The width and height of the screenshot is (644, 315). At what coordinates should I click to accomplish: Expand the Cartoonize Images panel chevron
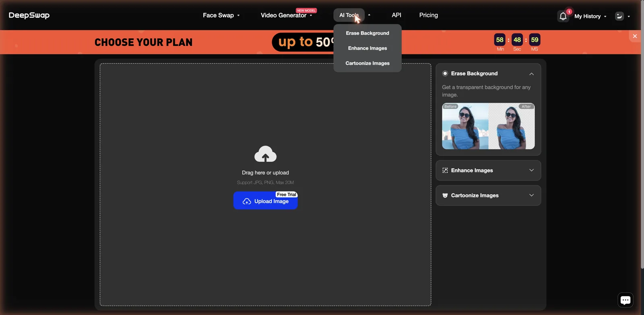531,195
